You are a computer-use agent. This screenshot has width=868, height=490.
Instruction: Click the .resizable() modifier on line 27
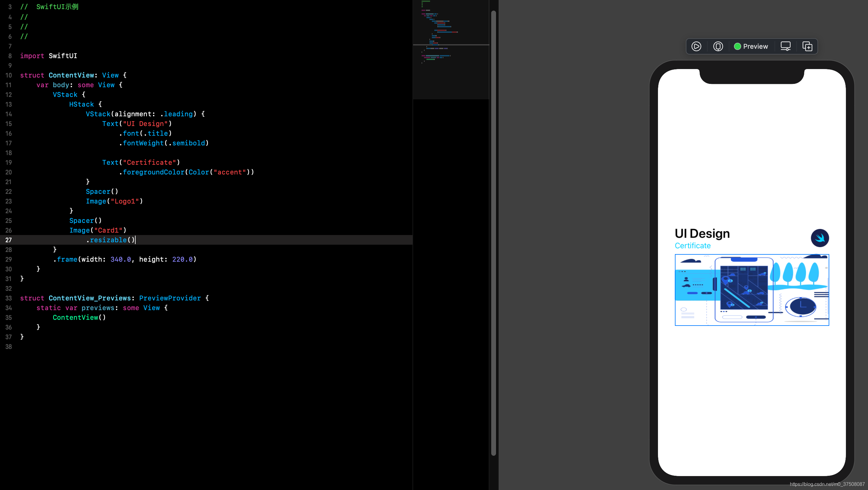[110, 240]
